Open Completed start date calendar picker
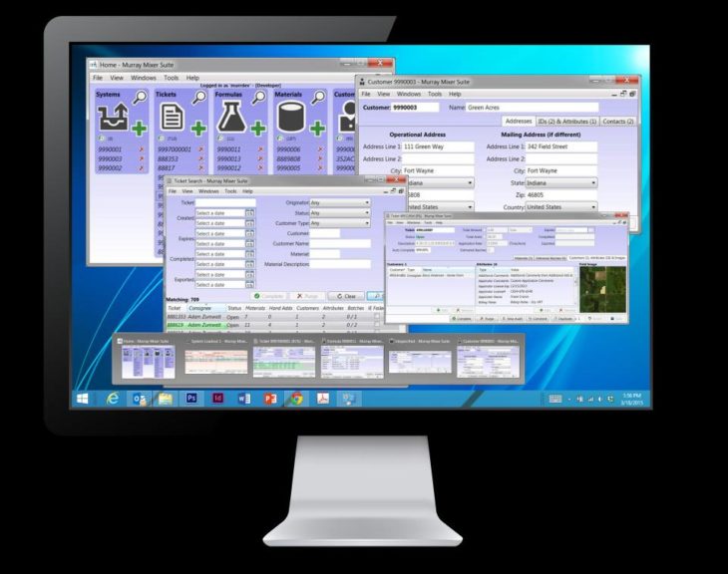This screenshot has height=574, width=728. tap(249, 254)
